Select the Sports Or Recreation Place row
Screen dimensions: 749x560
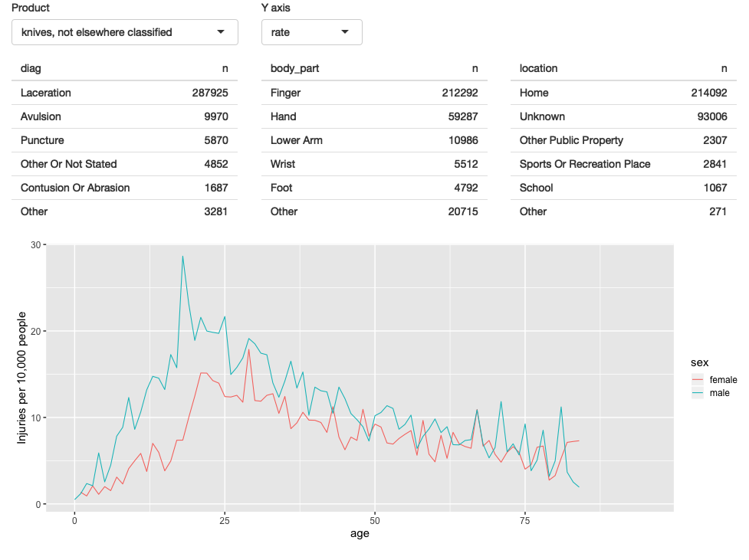click(x=585, y=164)
